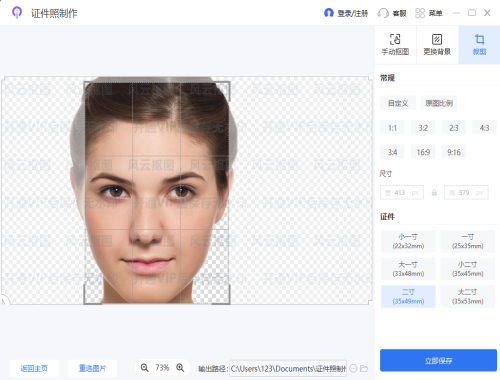Select 小一寸 (22x32mm) size
Image resolution: width=500 pixels, height=380 pixels.
(408, 241)
